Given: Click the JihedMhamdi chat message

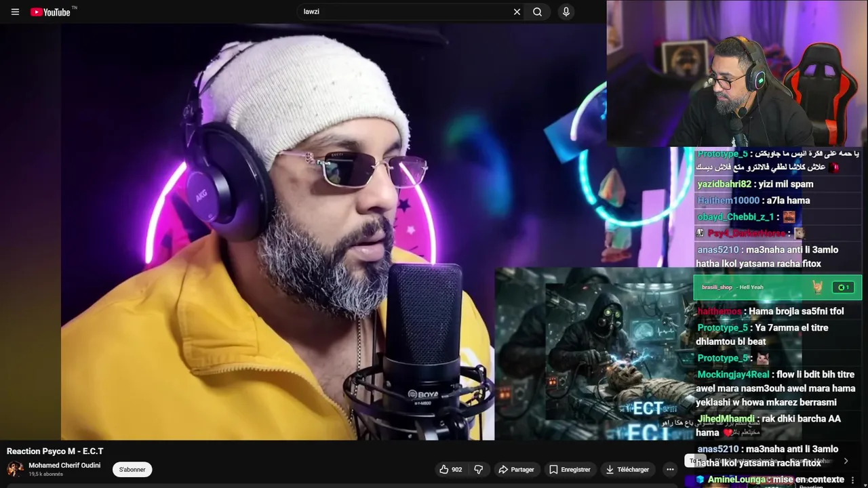Looking at the screenshot, I should click(x=769, y=426).
